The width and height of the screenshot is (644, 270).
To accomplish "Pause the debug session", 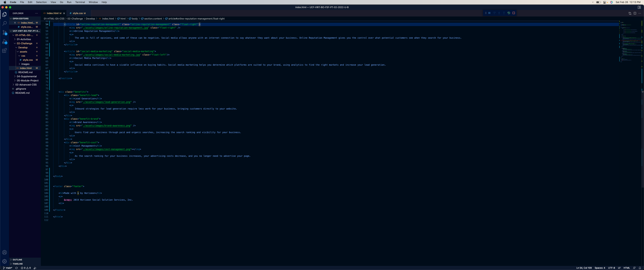I will click(489, 13).
